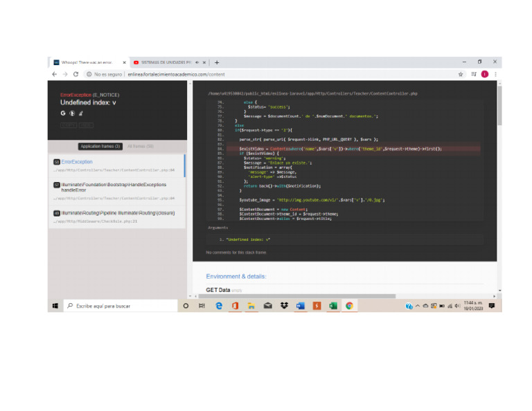Mute the YouTube tab audio

click(197, 62)
